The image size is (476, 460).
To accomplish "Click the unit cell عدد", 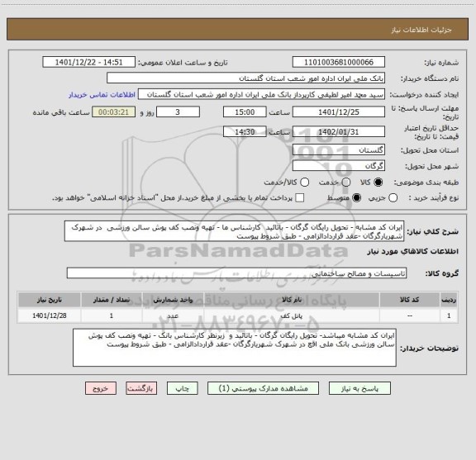I will coord(173,315).
